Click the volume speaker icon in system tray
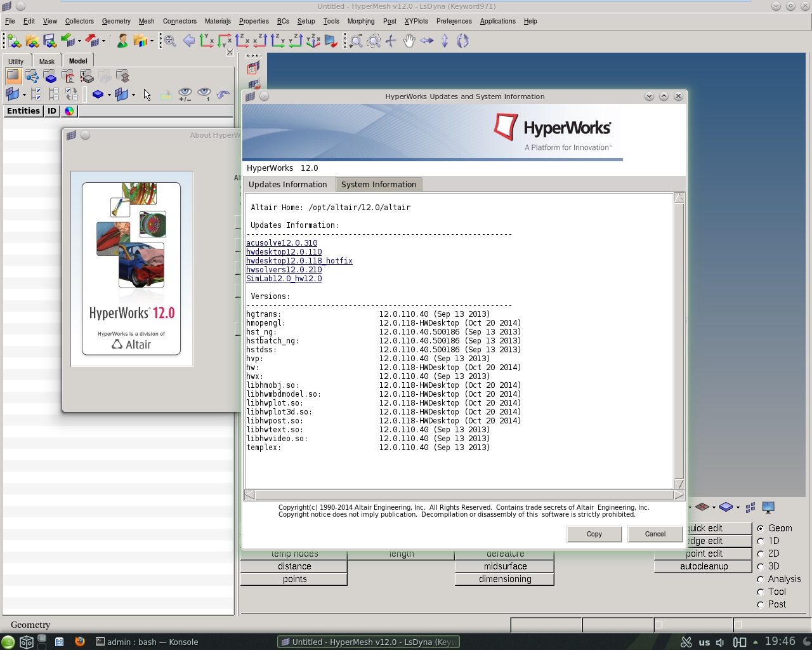812x650 pixels. coord(720,642)
